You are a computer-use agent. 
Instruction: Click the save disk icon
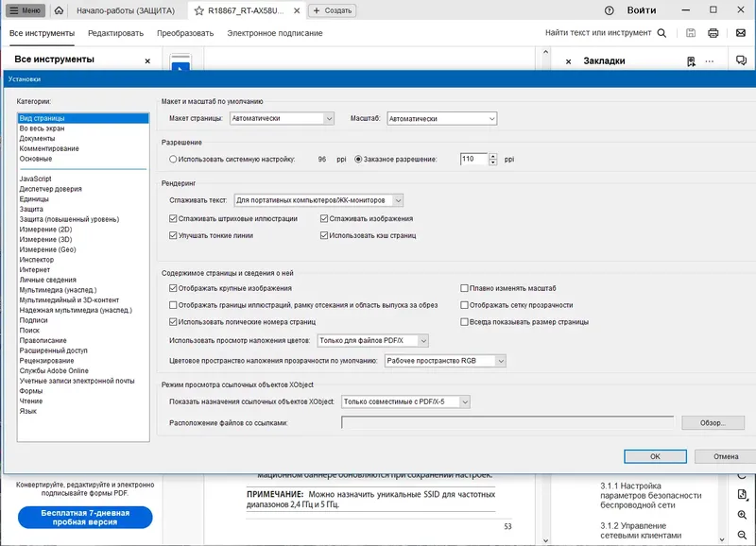pyautogui.click(x=691, y=33)
